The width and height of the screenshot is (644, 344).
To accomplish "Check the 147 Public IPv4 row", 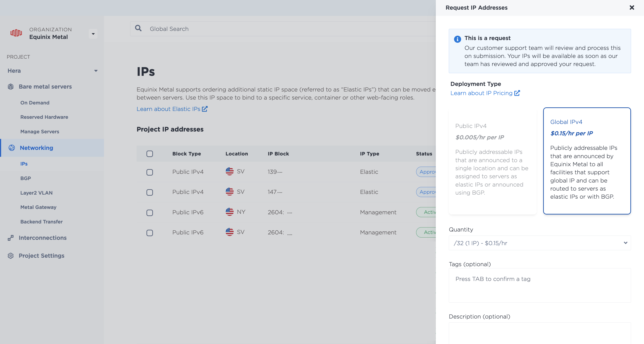I will pos(150,192).
